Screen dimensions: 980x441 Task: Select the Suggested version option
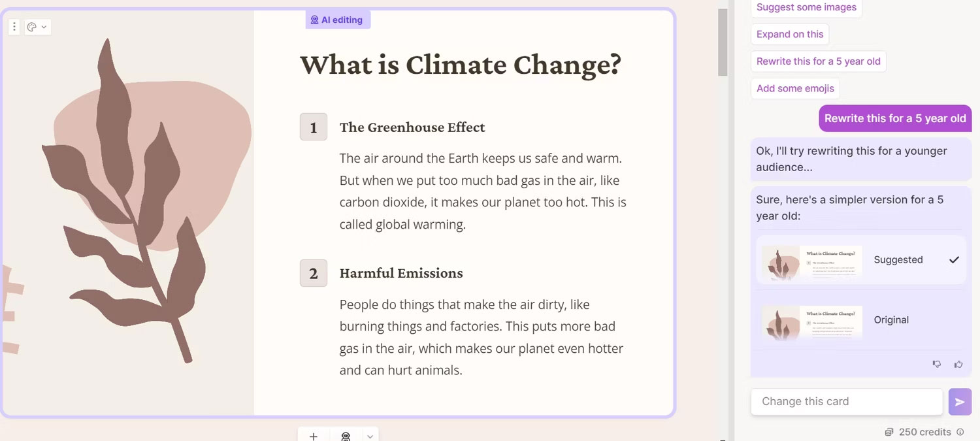(x=861, y=260)
